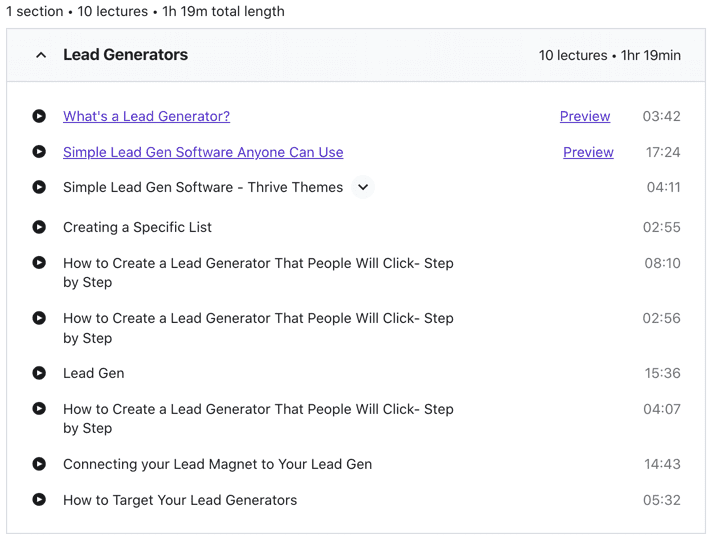Preview the 17:24 Simple Lead Gen lecture
708x538 pixels.
click(588, 153)
